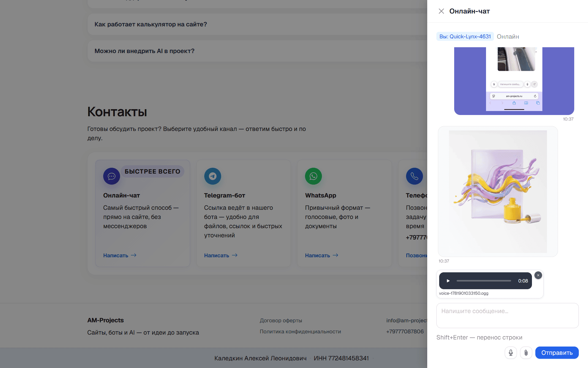Viewport: 588px width, 368px height.
Task: Click the Telegram-бот card title
Action: tap(224, 195)
